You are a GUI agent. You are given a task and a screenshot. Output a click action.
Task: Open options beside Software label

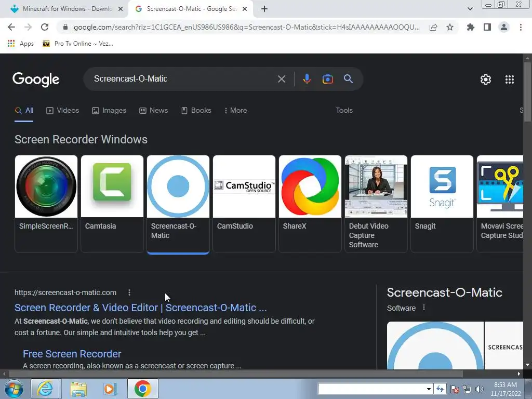[424, 308]
